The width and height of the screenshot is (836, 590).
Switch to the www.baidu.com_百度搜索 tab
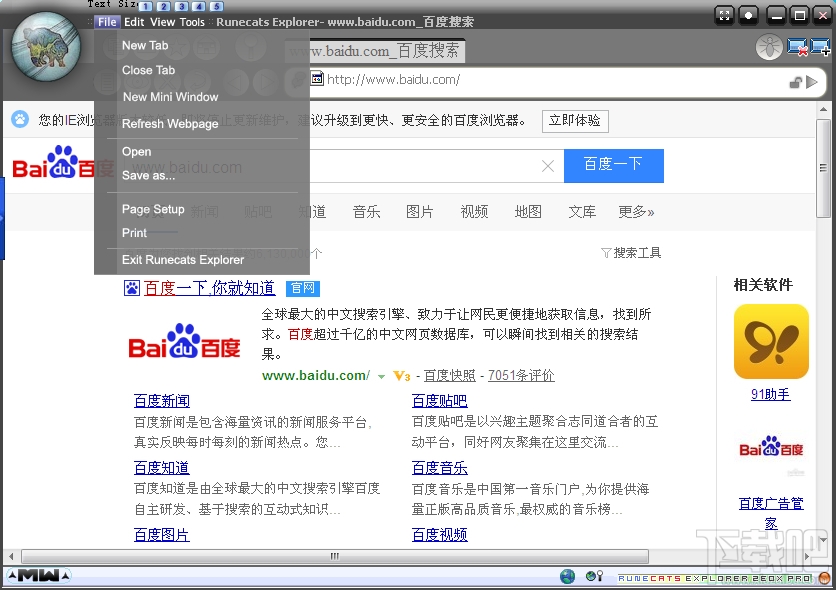pyautogui.click(x=376, y=51)
